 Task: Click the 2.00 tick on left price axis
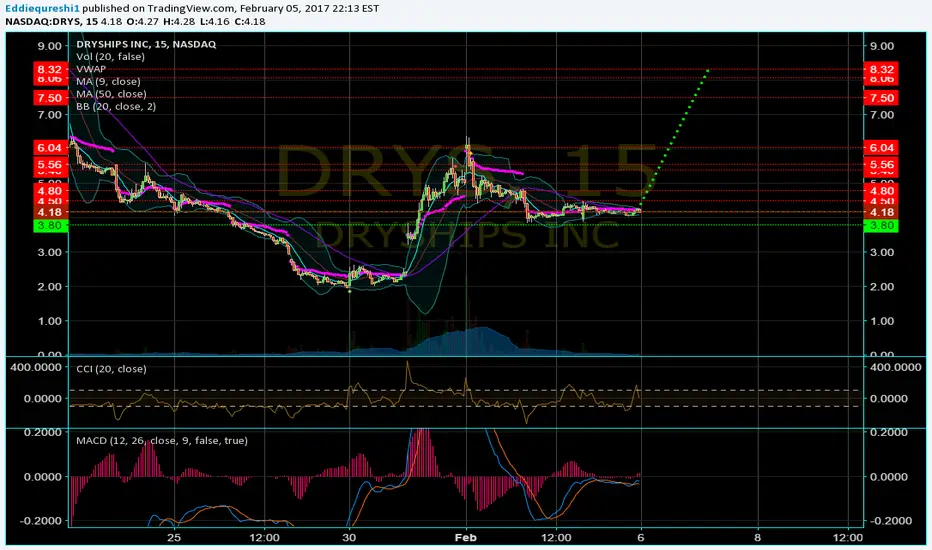point(50,287)
